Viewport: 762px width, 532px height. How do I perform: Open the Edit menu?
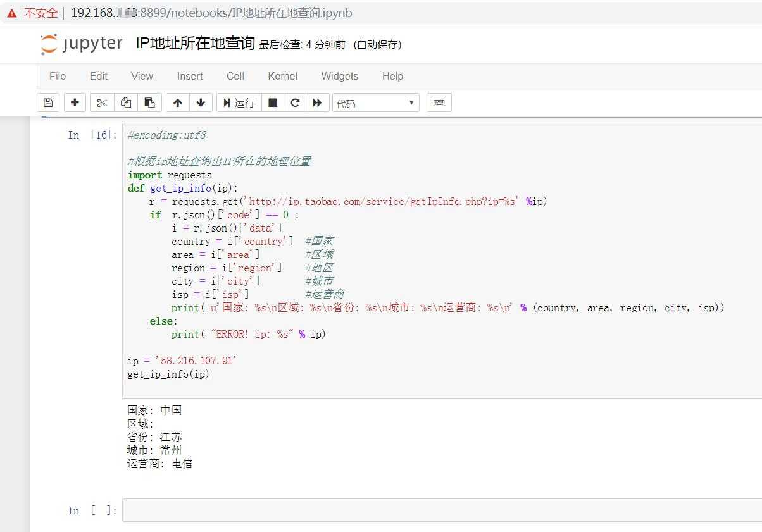pos(99,76)
